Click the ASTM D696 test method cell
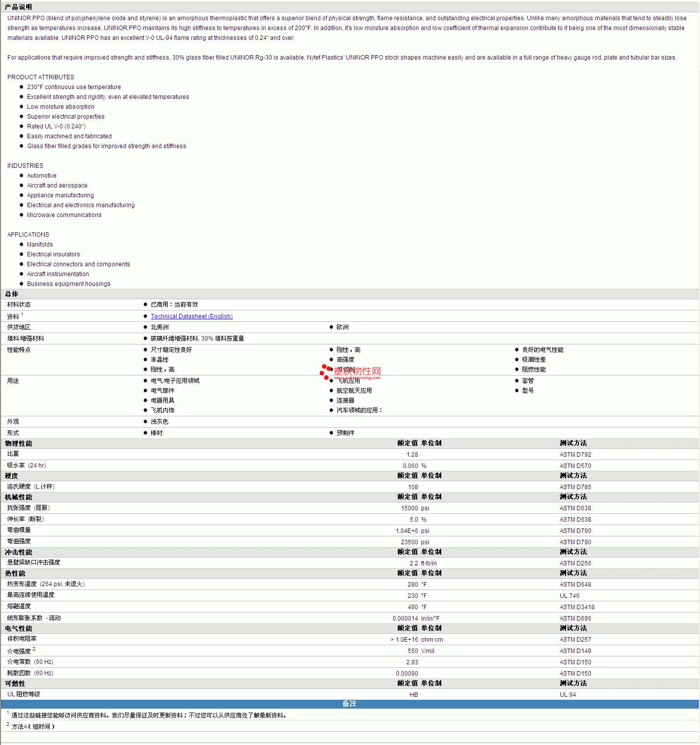This screenshot has height=745, width=700. click(576, 619)
